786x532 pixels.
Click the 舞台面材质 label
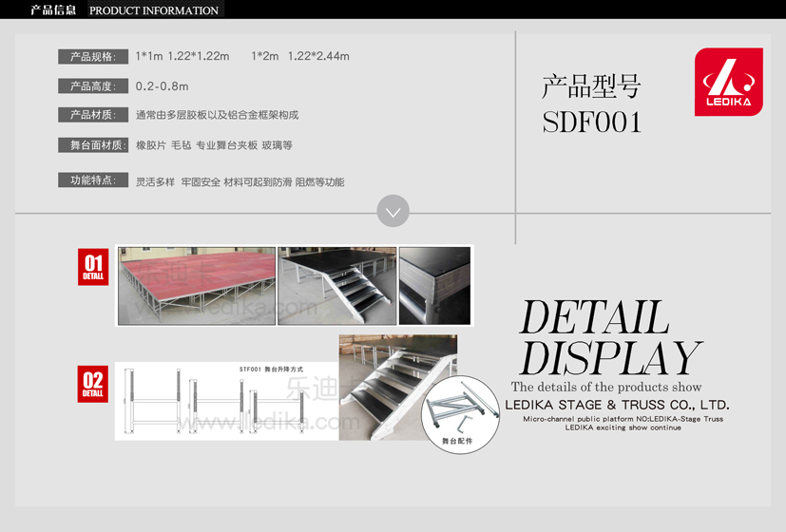(x=93, y=145)
